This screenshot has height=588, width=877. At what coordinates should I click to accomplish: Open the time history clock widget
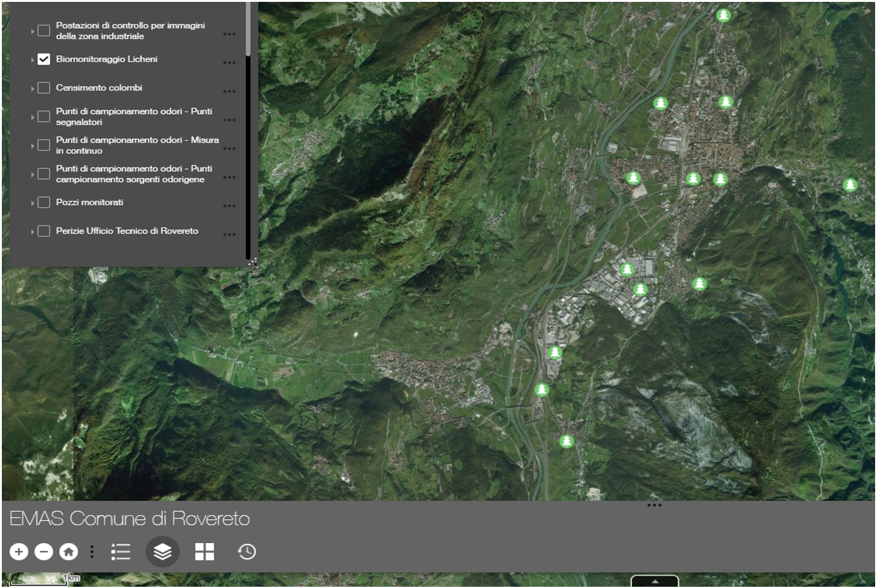pos(247,551)
